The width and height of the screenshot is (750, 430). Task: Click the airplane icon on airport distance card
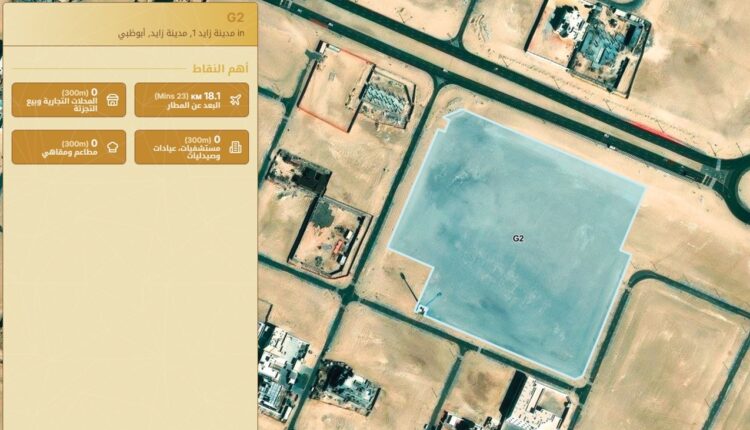pyautogui.click(x=235, y=99)
